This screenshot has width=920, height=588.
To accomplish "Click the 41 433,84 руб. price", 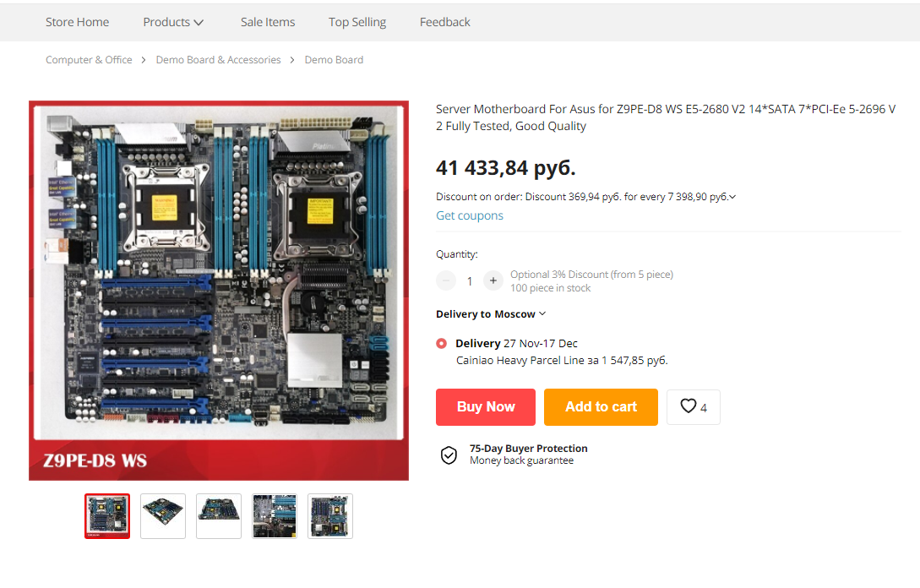I will click(x=506, y=168).
